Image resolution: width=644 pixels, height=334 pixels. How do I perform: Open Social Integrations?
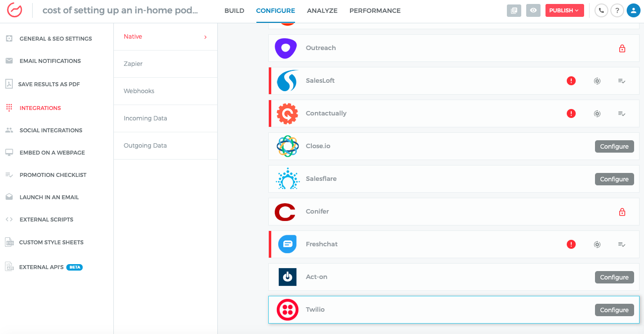coord(51,130)
